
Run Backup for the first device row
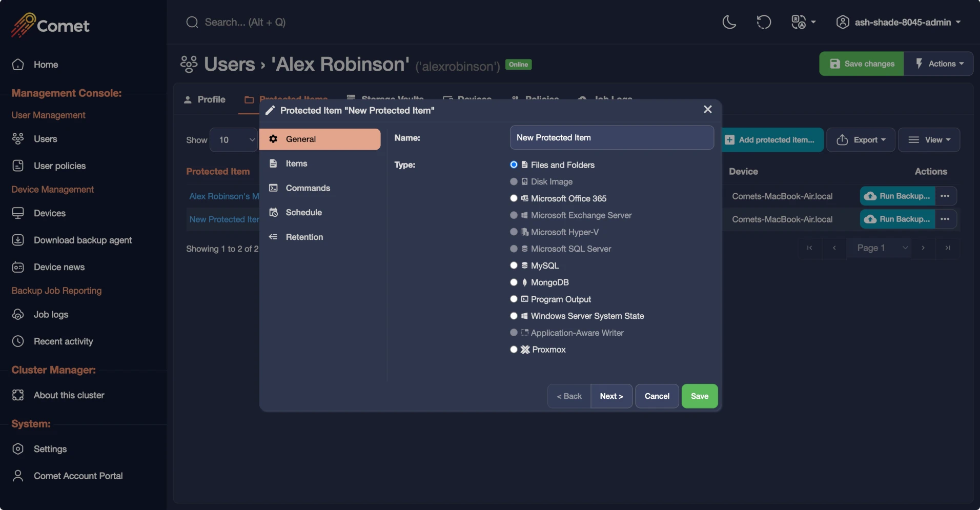(897, 196)
